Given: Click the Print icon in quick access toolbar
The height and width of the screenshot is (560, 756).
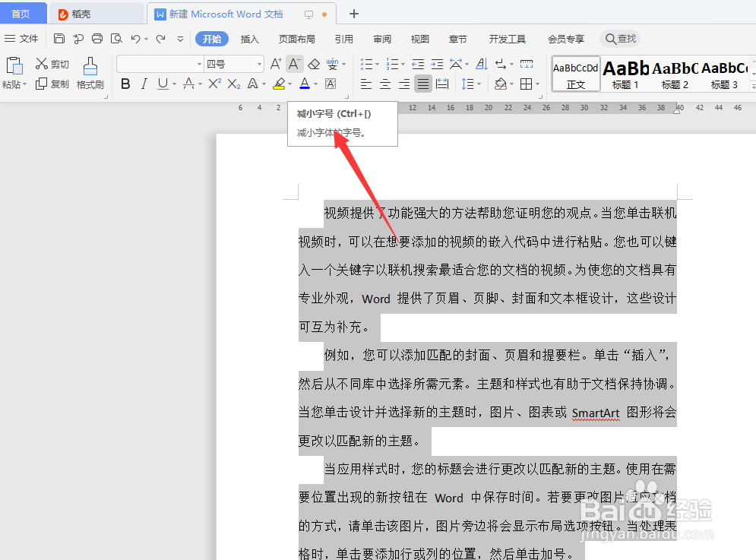Looking at the screenshot, I should click(x=97, y=39).
